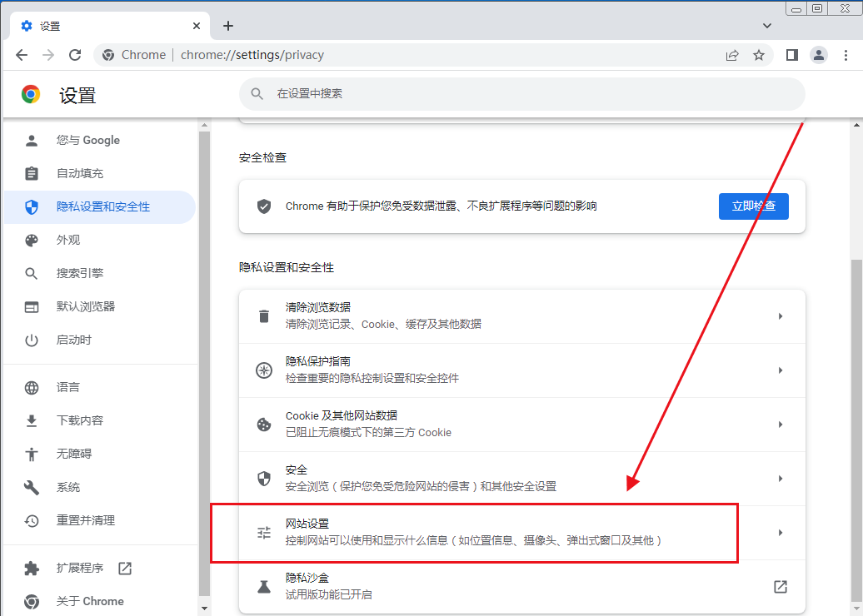Click the power icon beside 启动时
The height and width of the screenshot is (616, 863).
click(32, 340)
